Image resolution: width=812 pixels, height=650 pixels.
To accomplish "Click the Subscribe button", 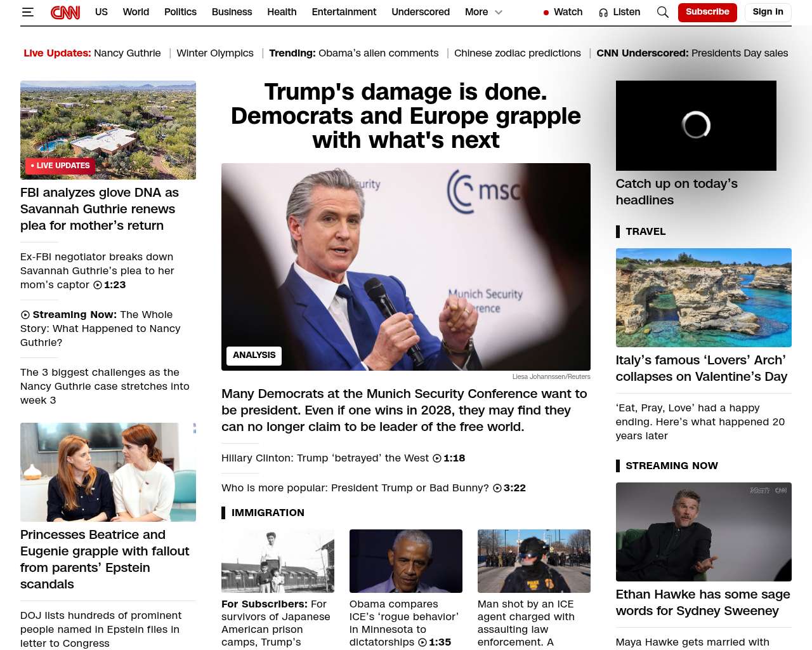I will tap(707, 12).
